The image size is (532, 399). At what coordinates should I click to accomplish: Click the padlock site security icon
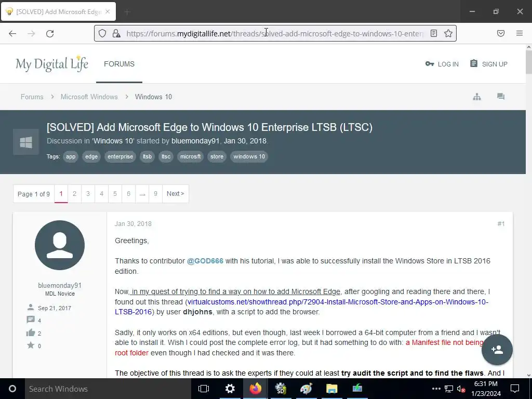tap(116, 33)
